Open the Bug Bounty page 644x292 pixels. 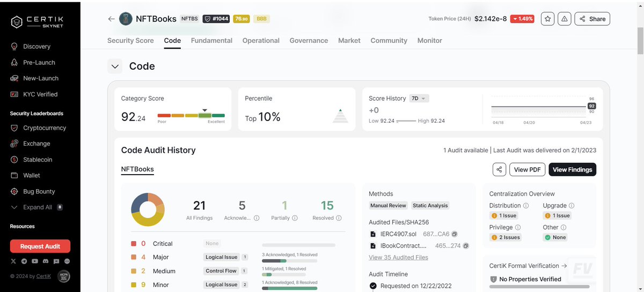coord(33,191)
